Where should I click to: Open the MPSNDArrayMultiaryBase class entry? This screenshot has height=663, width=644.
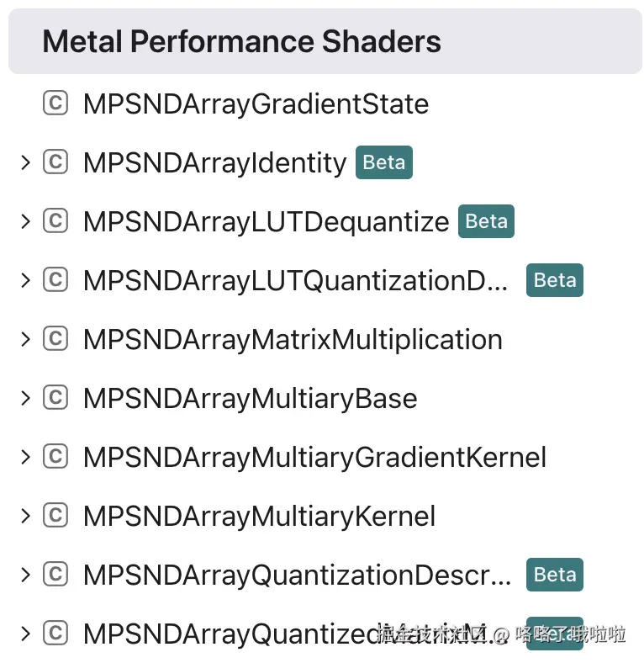(251, 399)
